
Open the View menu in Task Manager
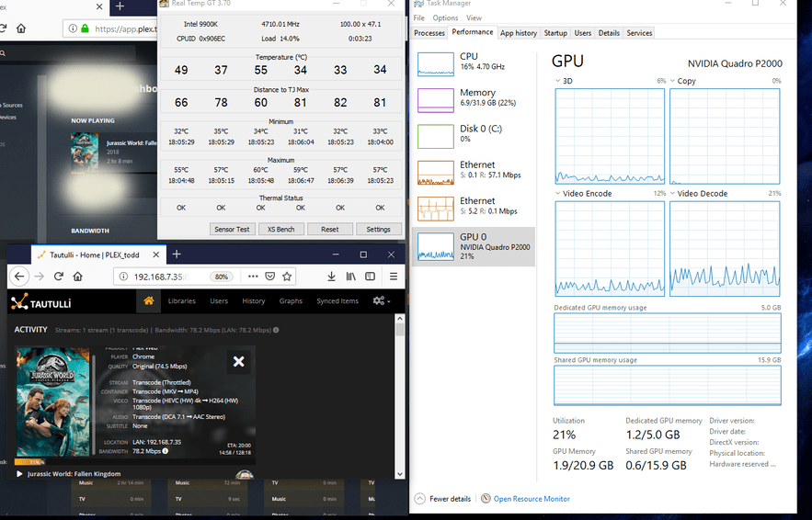click(474, 17)
